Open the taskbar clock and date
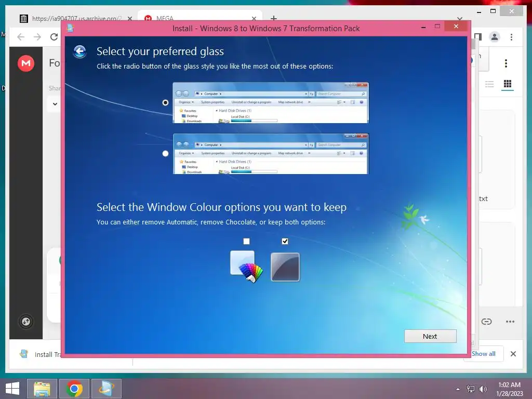Viewport: 532px width, 399px height. [509, 389]
